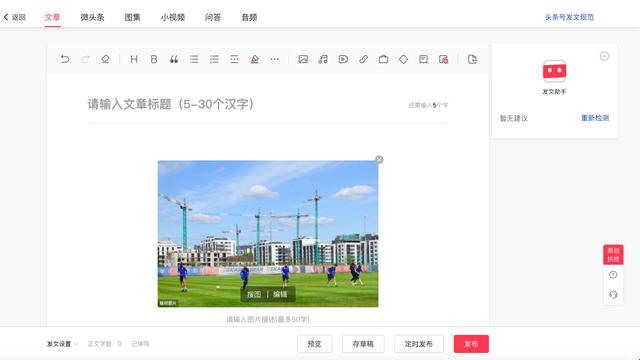The width and height of the screenshot is (640, 360).
Task: Insert a product using the bag icon
Action: tap(383, 59)
